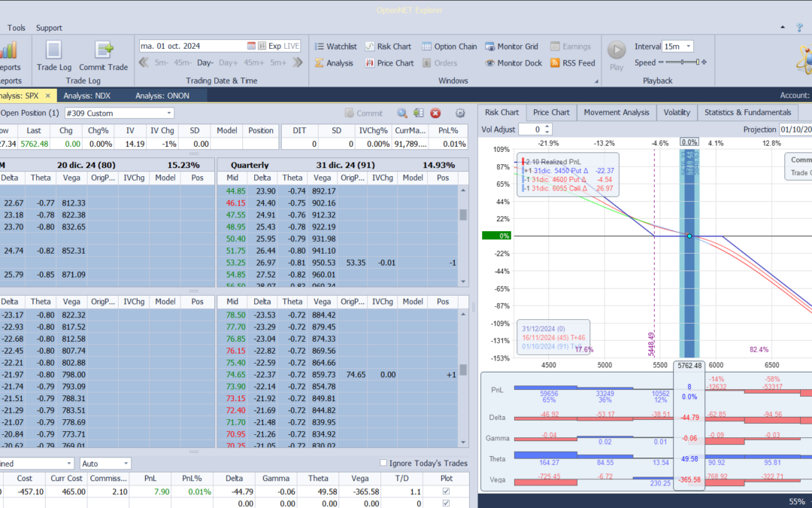Switch to Analysis: ONON tab
The height and width of the screenshot is (508, 812).
pyautogui.click(x=162, y=96)
